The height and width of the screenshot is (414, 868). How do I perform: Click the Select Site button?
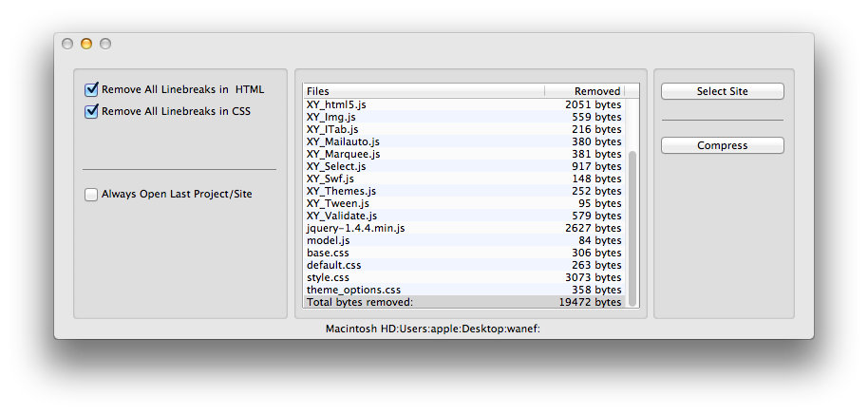pyautogui.click(x=723, y=91)
